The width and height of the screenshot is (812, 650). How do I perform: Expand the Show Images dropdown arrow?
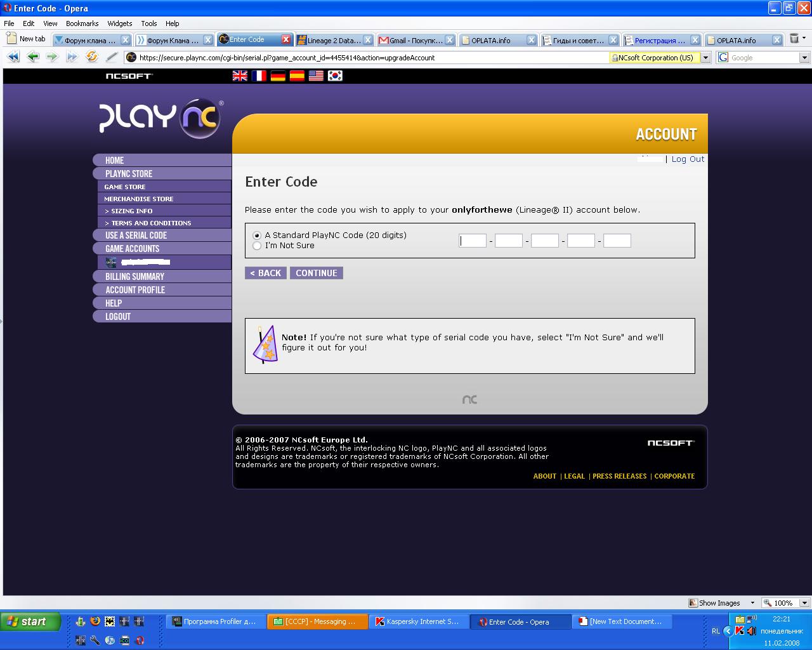click(752, 603)
